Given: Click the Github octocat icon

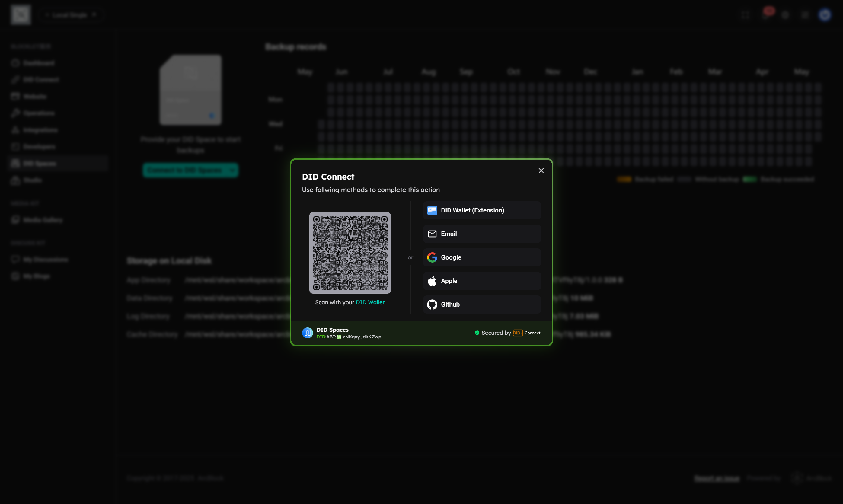Looking at the screenshot, I should [432, 304].
